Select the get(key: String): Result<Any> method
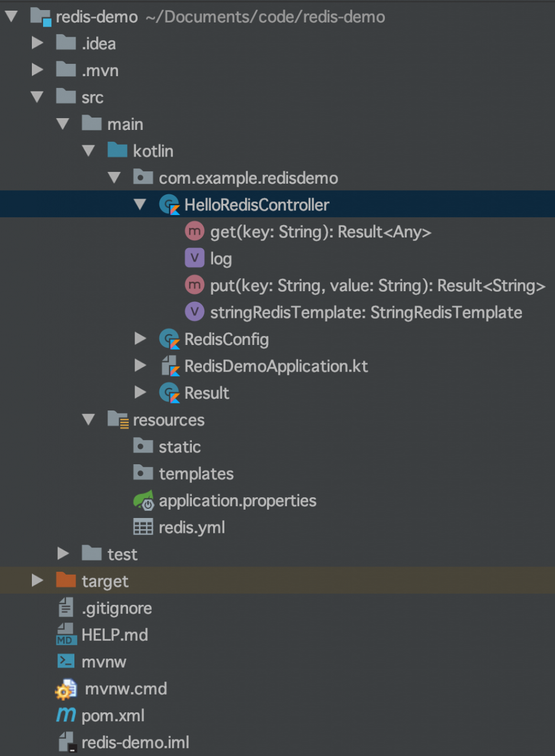 (x=321, y=232)
